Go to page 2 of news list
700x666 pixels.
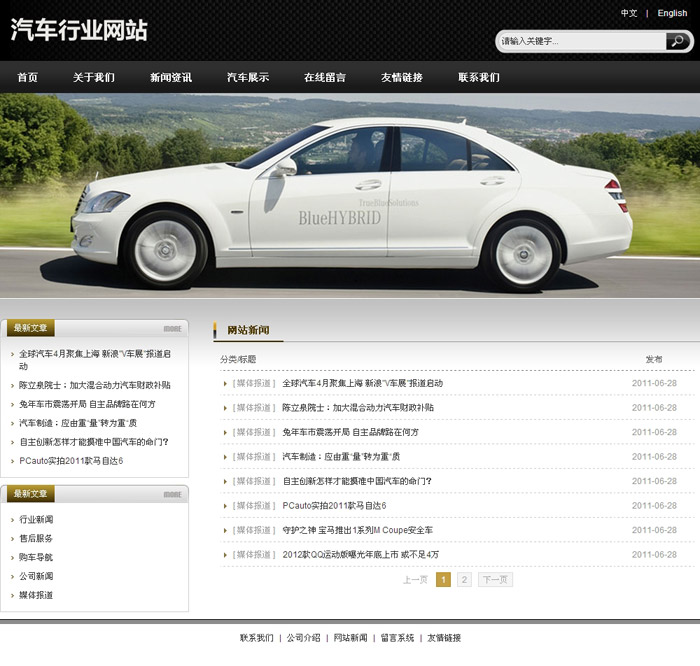point(464,579)
